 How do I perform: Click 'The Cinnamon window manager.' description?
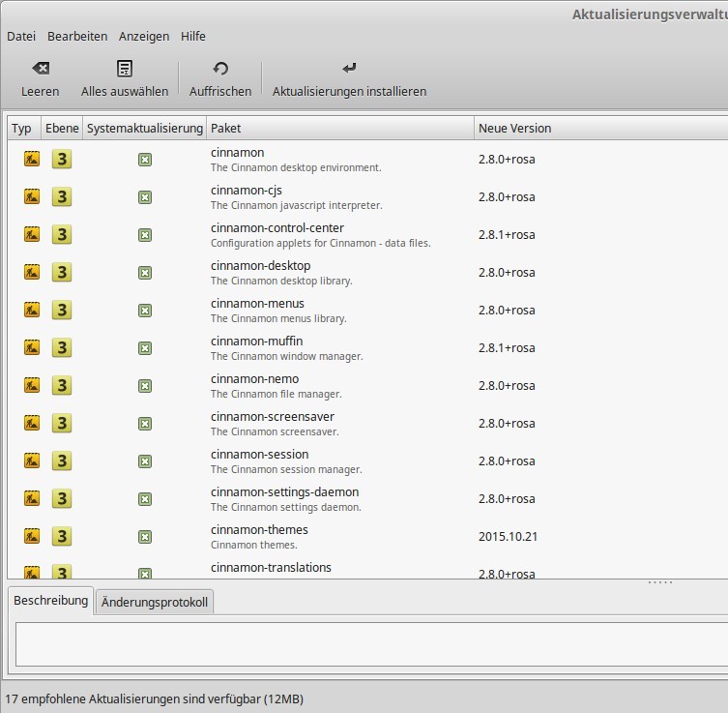[286, 356]
